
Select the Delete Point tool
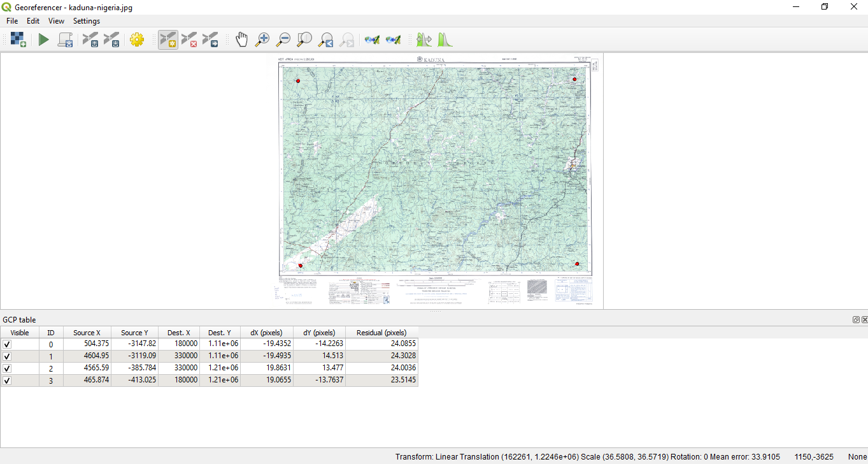point(189,40)
